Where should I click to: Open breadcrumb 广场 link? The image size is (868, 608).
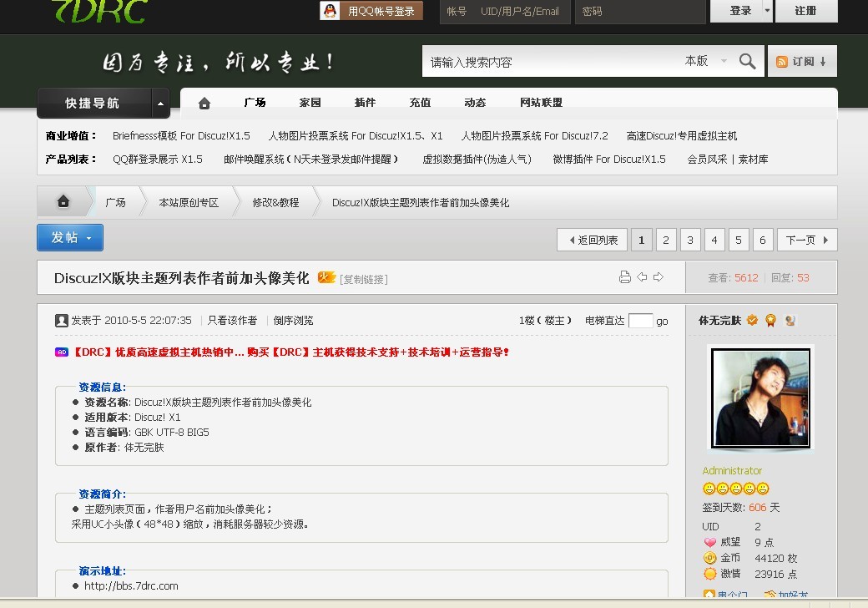pos(115,203)
